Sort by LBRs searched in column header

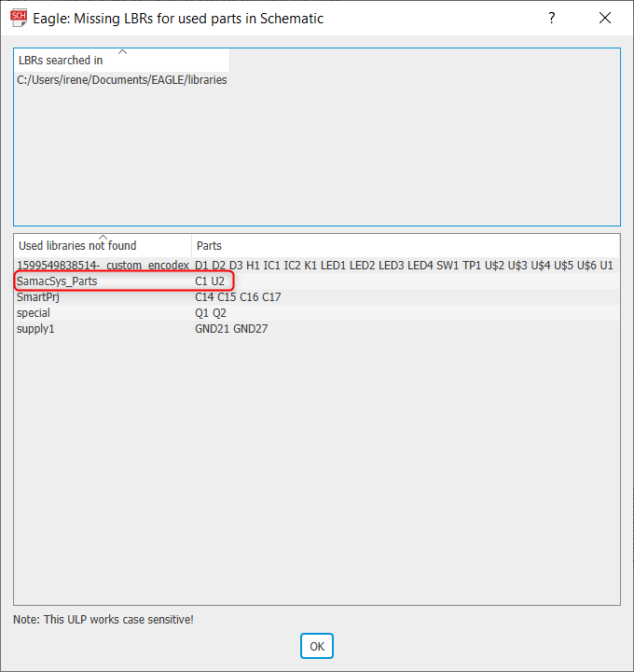point(122,61)
